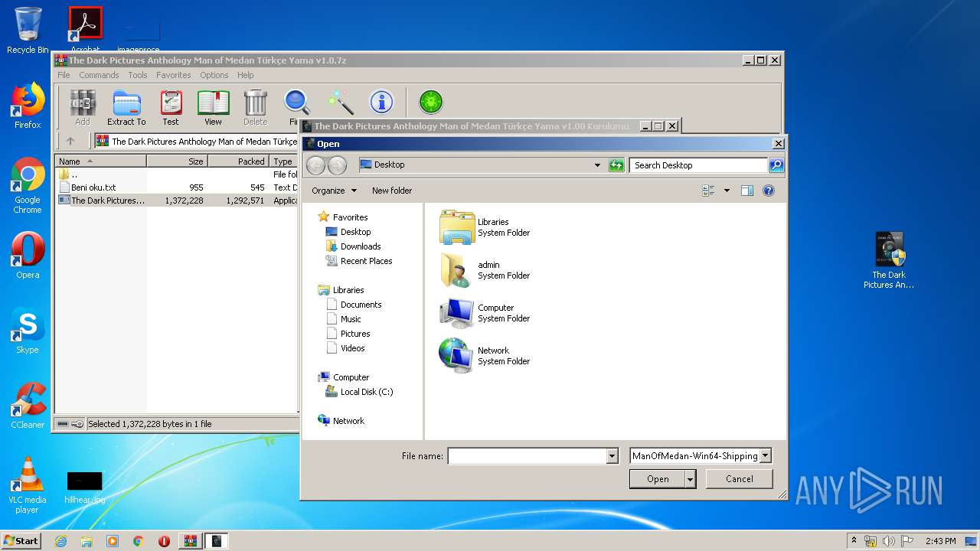Image resolution: width=980 pixels, height=551 pixels.
Task: Open the VLC media player shortcut
Action: (28, 485)
